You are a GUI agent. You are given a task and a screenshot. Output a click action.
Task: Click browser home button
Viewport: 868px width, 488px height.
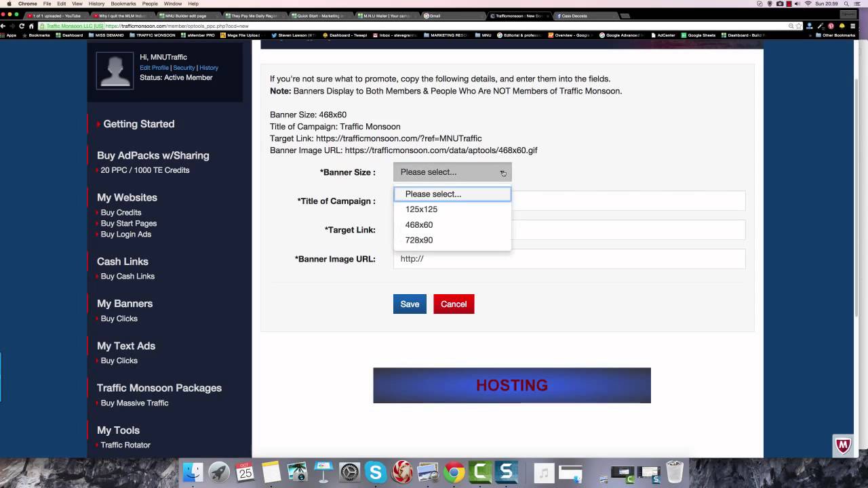coord(31,26)
